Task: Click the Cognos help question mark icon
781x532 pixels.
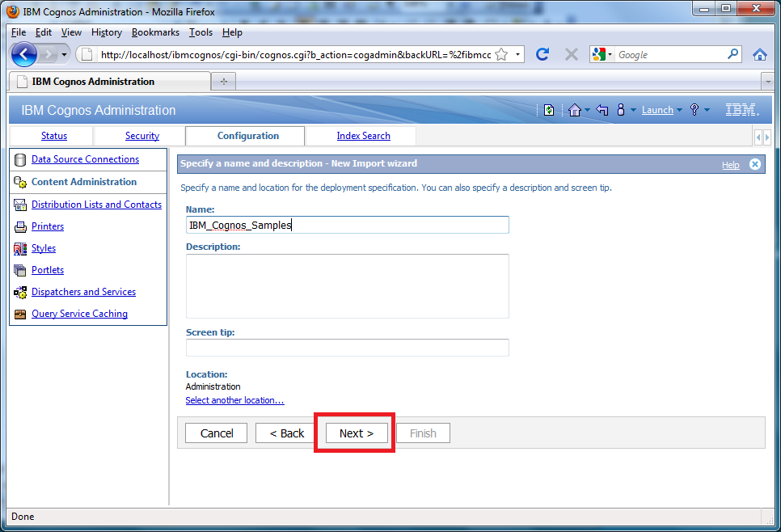Action: pyautogui.click(x=694, y=110)
